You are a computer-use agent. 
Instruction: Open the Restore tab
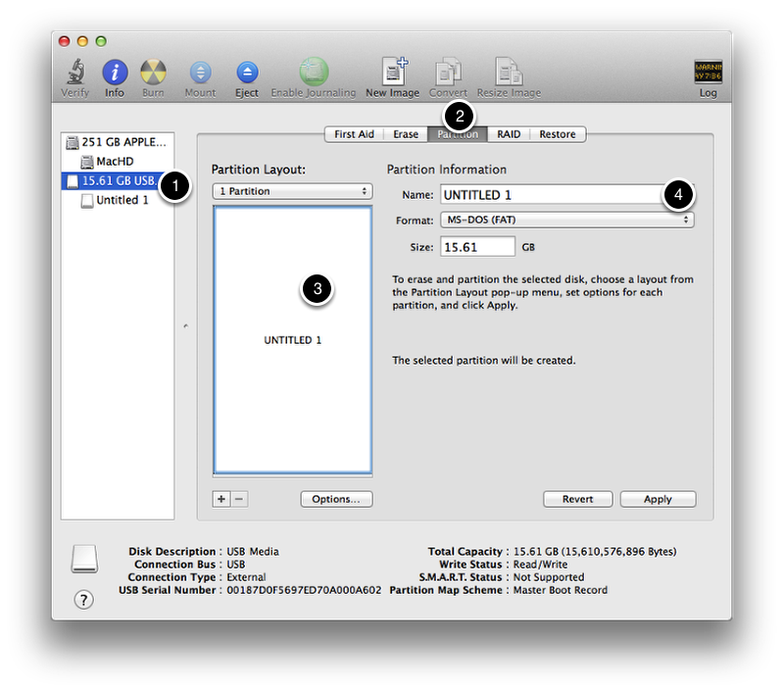pyautogui.click(x=558, y=134)
